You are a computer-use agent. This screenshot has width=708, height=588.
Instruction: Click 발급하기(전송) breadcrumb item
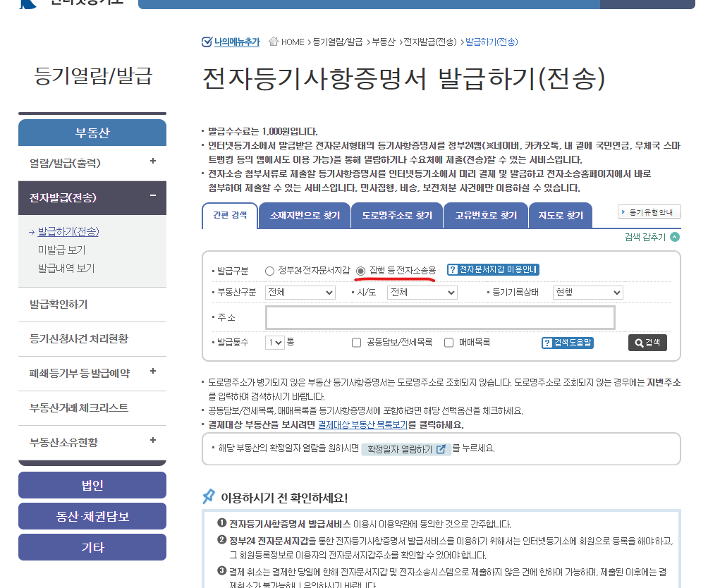click(492, 42)
